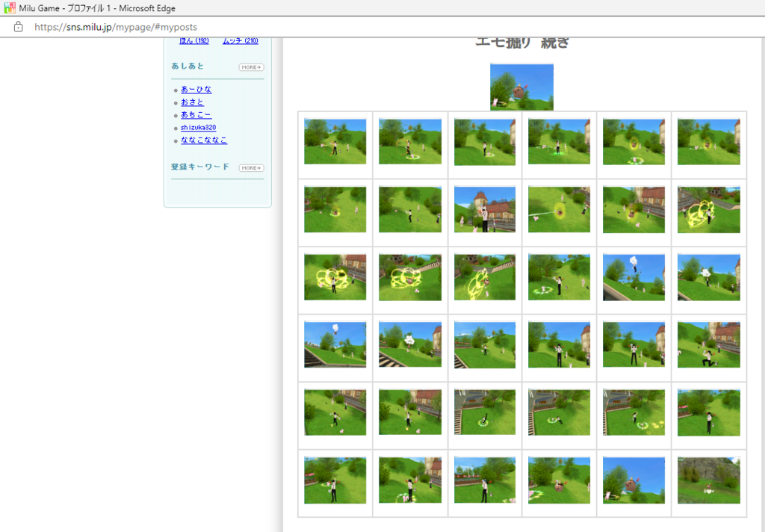Expand 登録キーワード with MORE button
The image size is (765, 532).
[251, 168]
